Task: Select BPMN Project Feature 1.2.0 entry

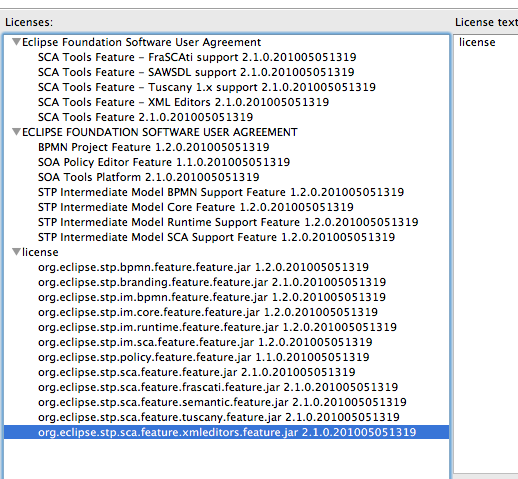Action: pyautogui.click(x=154, y=147)
